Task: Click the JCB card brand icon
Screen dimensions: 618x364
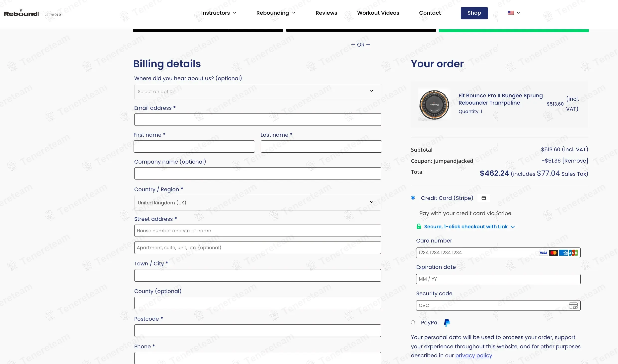Action: point(573,253)
